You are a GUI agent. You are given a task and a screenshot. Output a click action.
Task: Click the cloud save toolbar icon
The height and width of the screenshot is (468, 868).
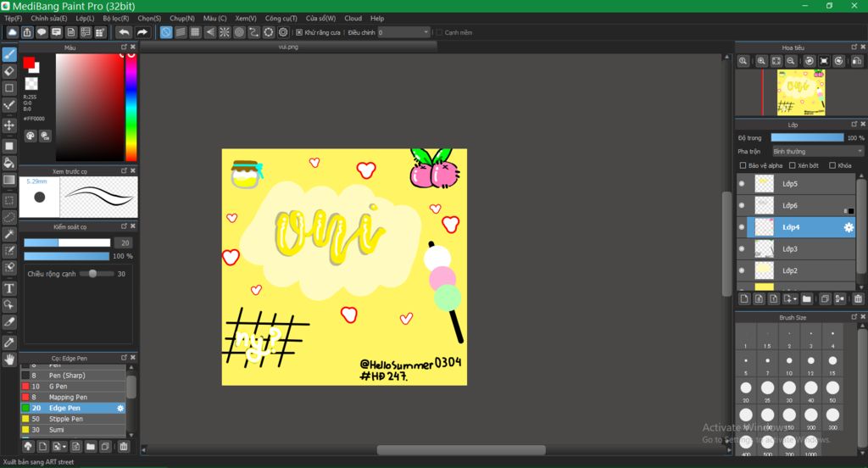(x=12, y=32)
